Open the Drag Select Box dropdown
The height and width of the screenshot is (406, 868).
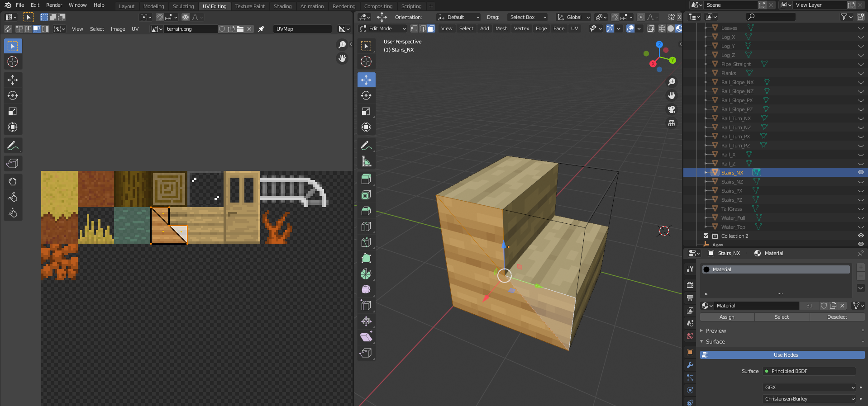pos(527,17)
